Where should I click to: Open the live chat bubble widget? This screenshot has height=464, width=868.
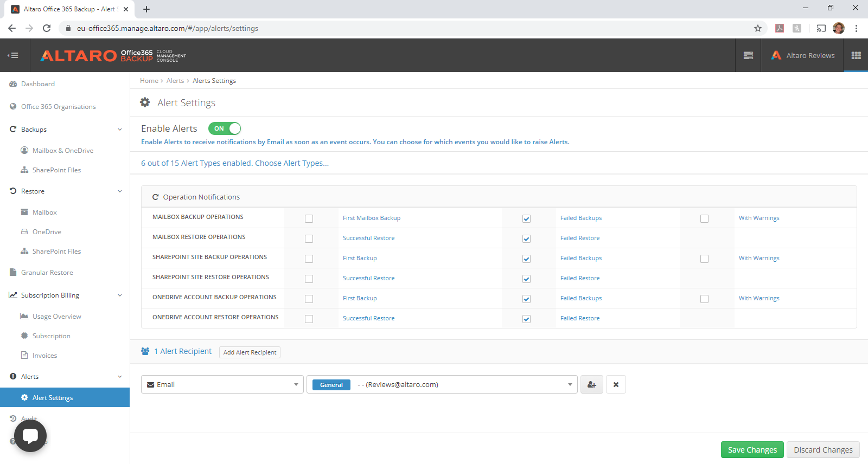[30, 436]
